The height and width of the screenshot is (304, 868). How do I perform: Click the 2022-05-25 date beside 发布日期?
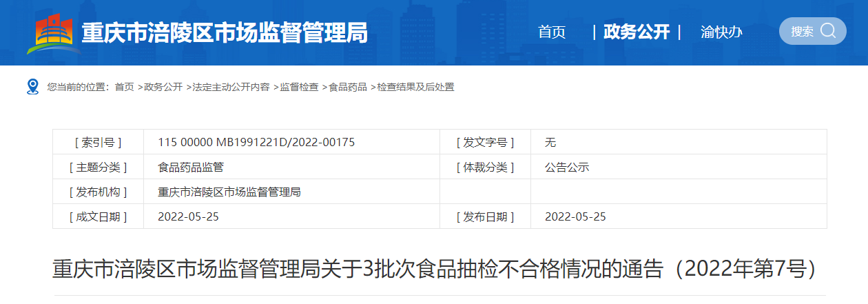click(575, 216)
